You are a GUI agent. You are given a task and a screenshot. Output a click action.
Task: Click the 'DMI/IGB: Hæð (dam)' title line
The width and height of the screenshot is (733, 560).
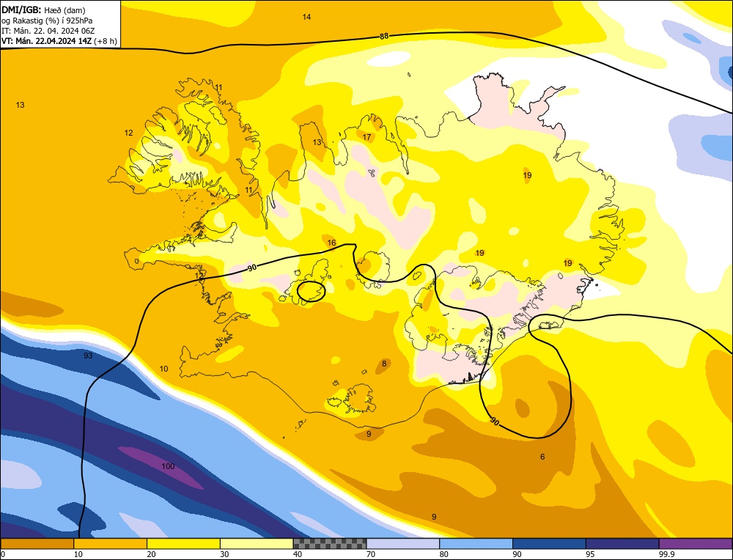point(43,10)
